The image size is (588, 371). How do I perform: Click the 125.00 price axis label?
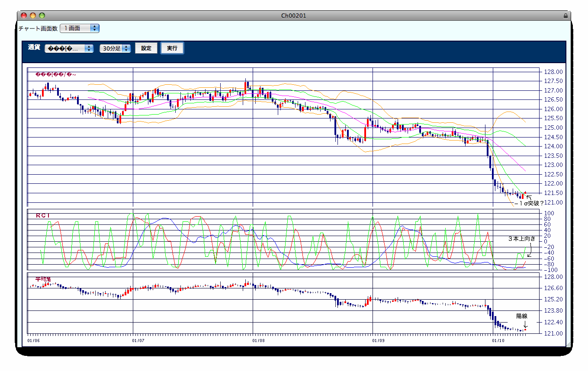pyautogui.click(x=553, y=128)
